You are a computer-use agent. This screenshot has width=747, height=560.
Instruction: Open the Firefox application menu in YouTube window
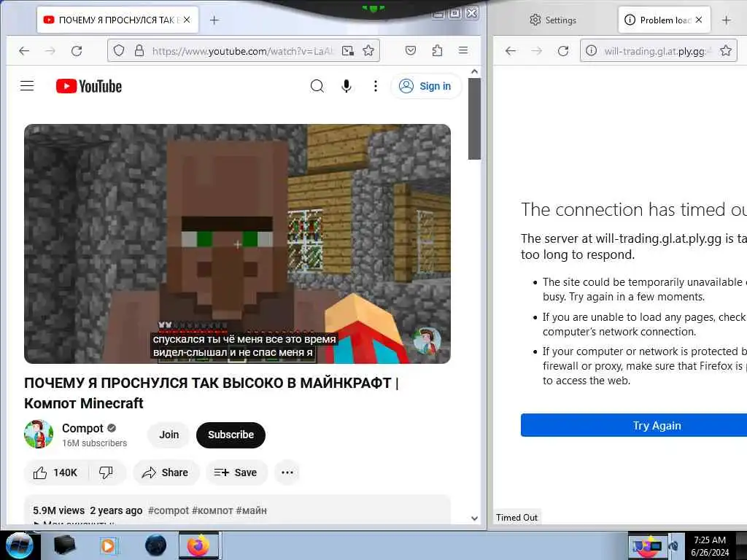tap(463, 50)
